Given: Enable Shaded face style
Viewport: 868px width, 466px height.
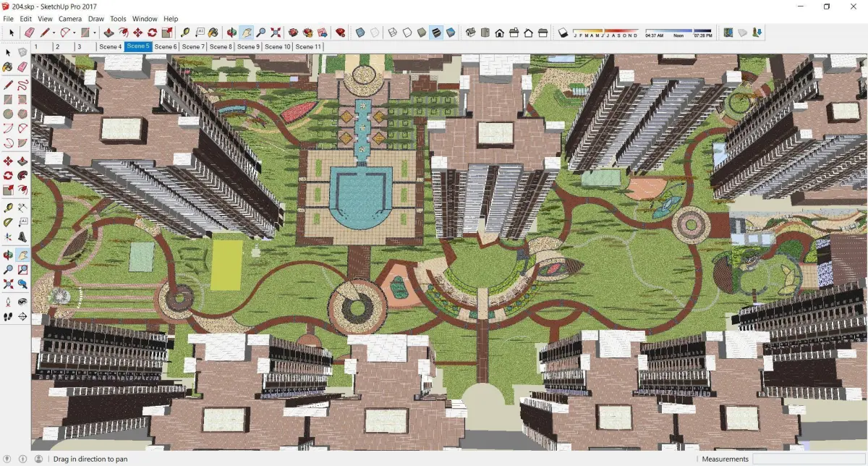Looking at the screenshot, I should point(422,33).
